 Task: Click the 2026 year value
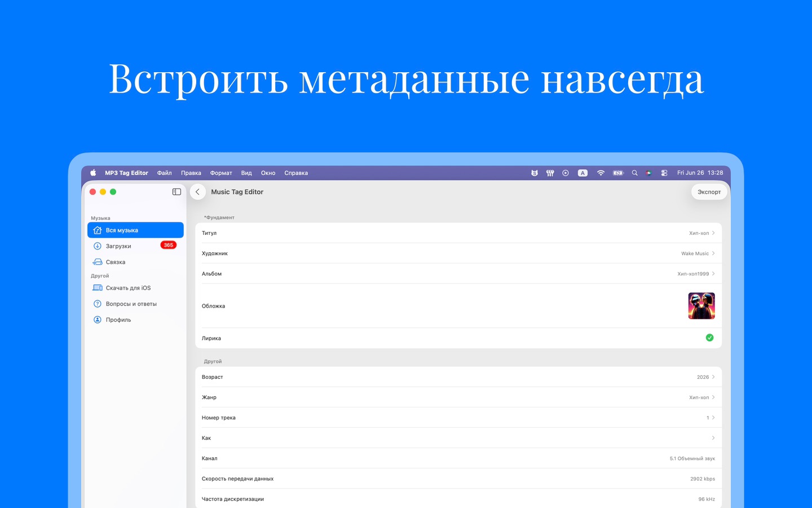click(703, 377)
